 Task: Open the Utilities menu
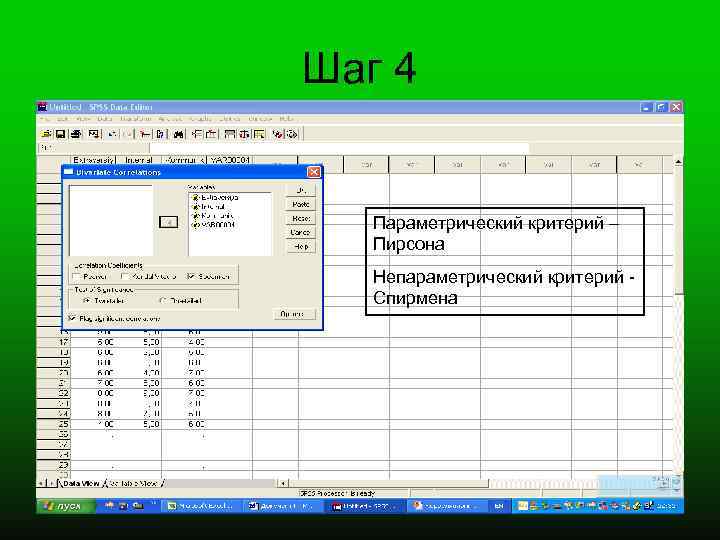point(230,119)
